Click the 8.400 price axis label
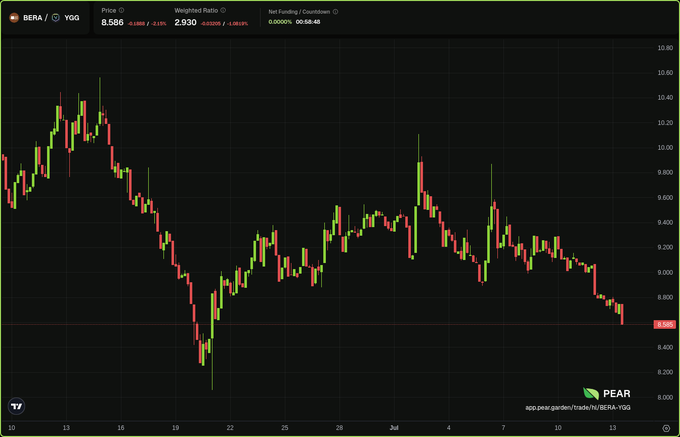Viewport: 680px width, 437px height. [665, 348]
